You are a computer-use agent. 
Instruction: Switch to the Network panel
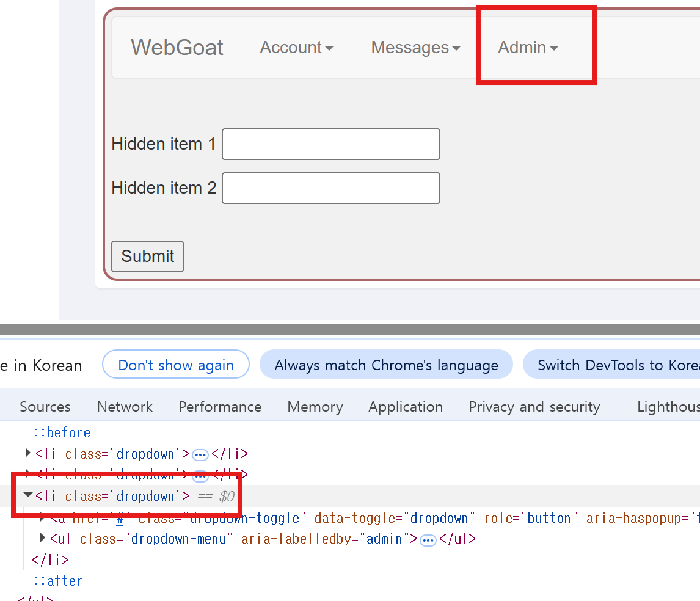(124, 406)
